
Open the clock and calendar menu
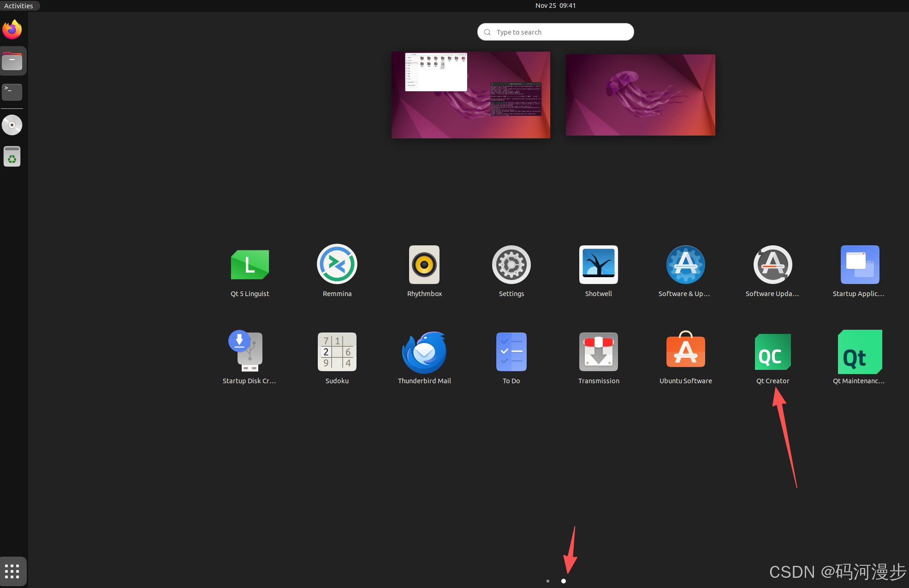tap(555, 6)
